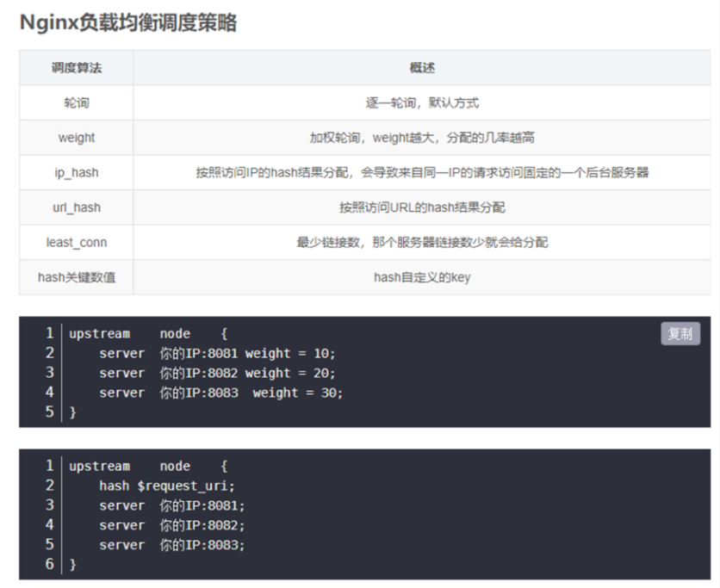Click closing brace on line 5 of first code block
720x588 pixels.
tap(72, 412)
